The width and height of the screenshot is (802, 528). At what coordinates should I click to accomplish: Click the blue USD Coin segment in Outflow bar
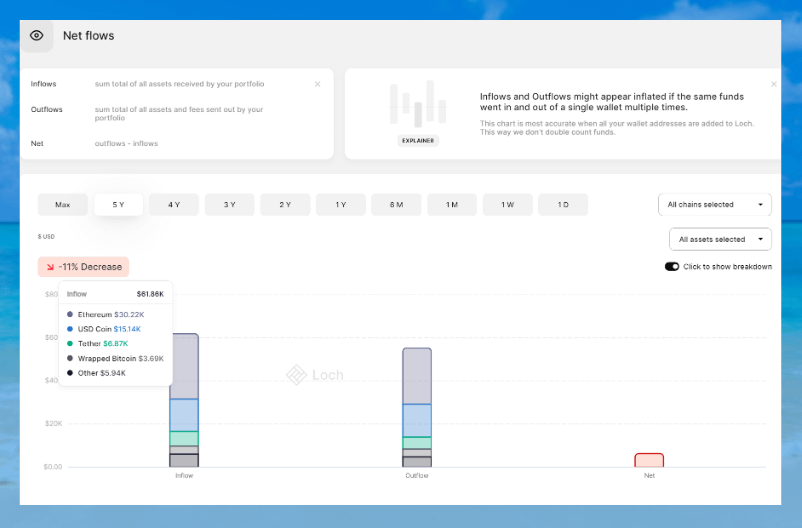pos(417,420)
